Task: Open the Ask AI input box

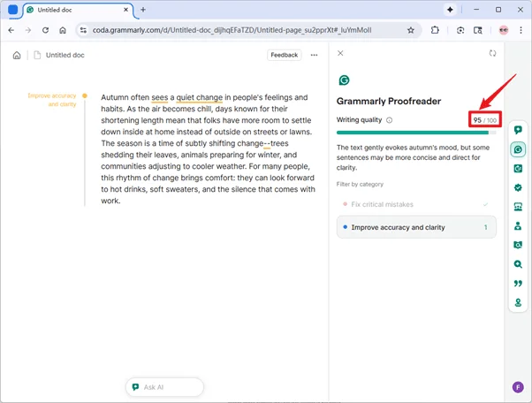Action: tap(164, 387)
